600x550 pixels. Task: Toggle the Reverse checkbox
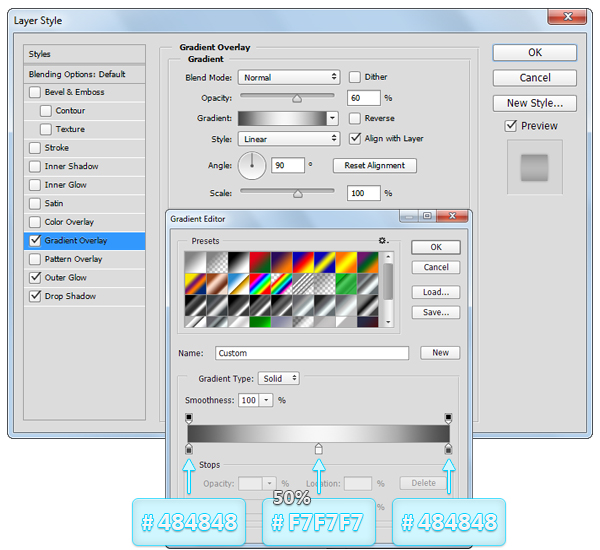click(355, 118)
